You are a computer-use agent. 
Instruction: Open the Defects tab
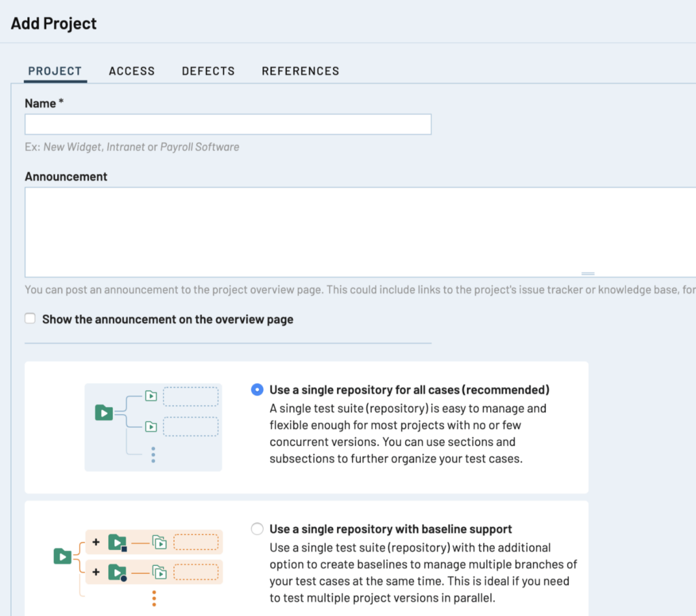208,71
